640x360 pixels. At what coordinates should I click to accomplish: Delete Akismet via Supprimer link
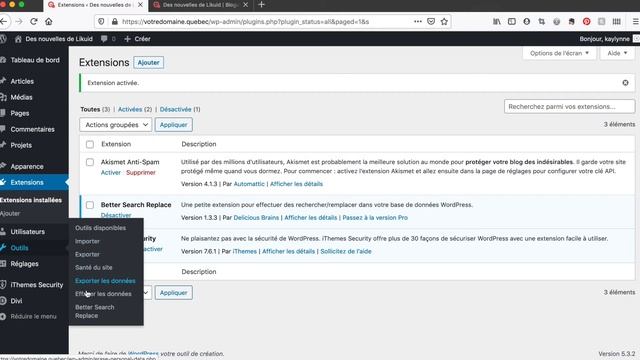coord(141,173)
